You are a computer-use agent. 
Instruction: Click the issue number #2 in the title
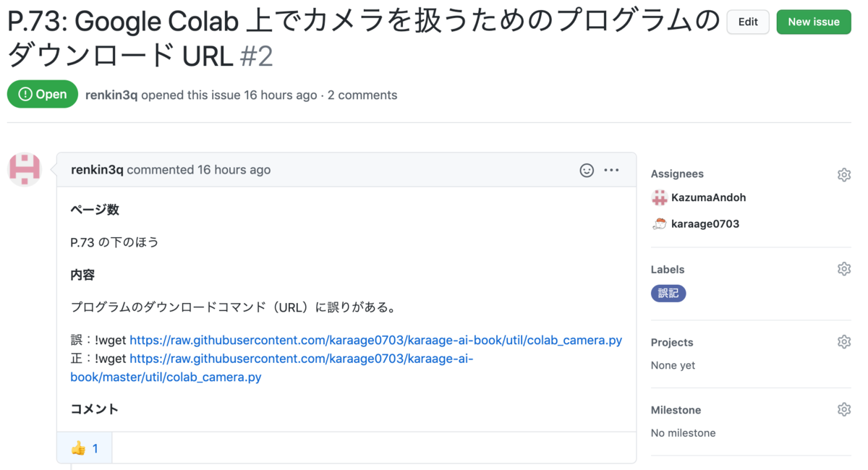(x=257, y=56)
